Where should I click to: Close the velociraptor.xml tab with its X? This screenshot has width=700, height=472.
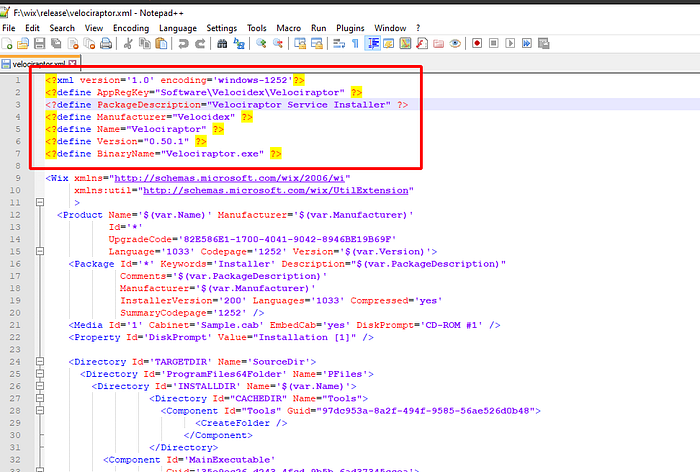click(x=72, y=64)
